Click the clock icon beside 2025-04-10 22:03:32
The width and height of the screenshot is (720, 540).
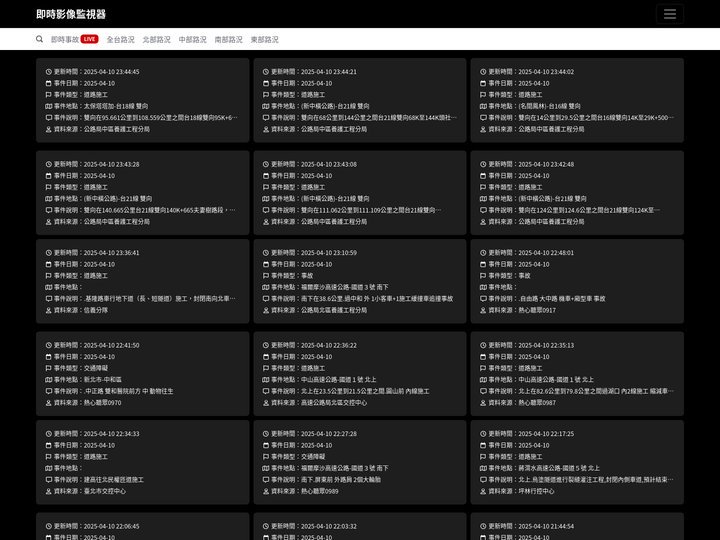(x=265, y=526)
